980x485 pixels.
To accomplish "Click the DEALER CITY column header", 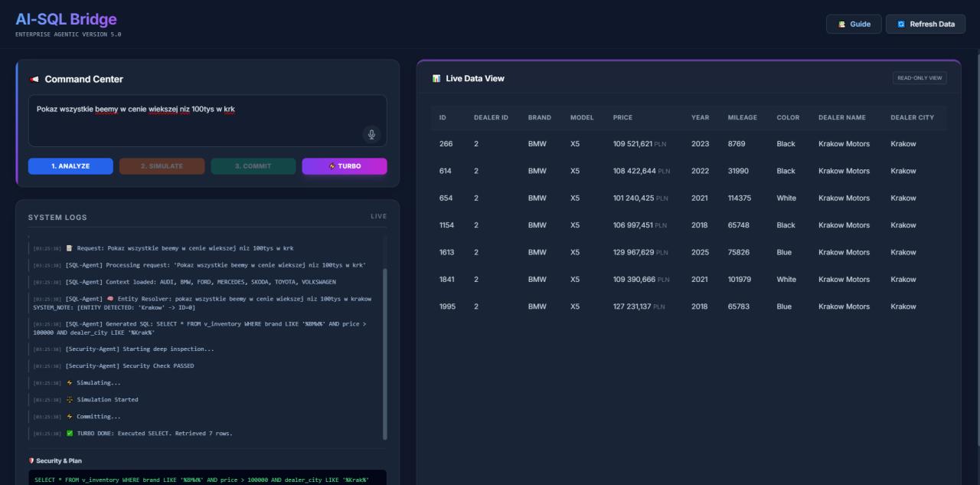I will pyautogui.click(x=913, y=118).
